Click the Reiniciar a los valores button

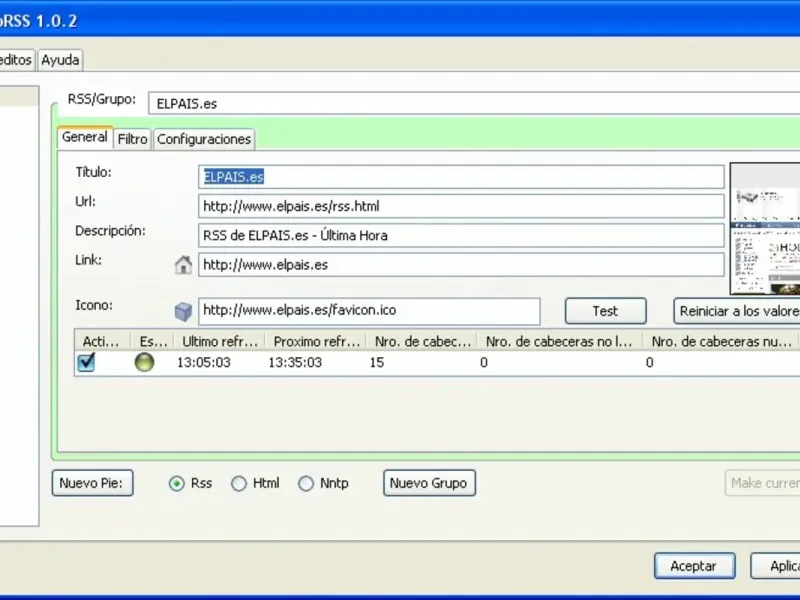click(x=737, y=311)
